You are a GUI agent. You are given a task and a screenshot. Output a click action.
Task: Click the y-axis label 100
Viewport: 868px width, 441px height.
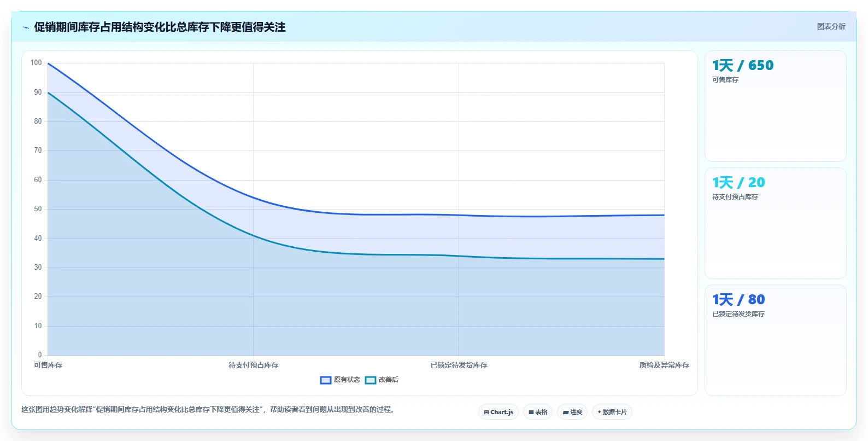pyautogui.click(x=36, y=63)
